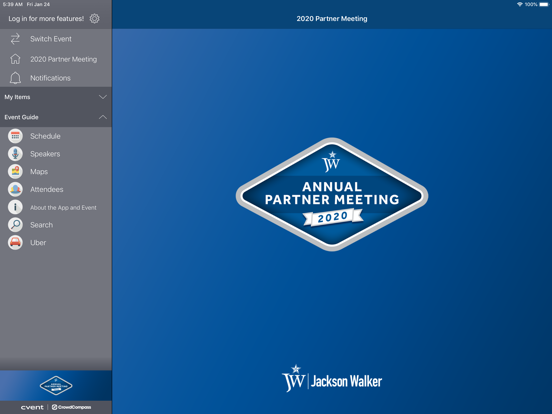Click the Attendees people icon
552x414 pixels.
[x=15, y=189]
